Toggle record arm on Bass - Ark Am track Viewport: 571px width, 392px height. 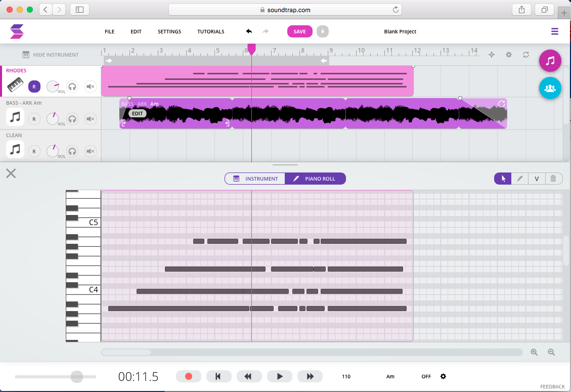[x=34, y=119]
